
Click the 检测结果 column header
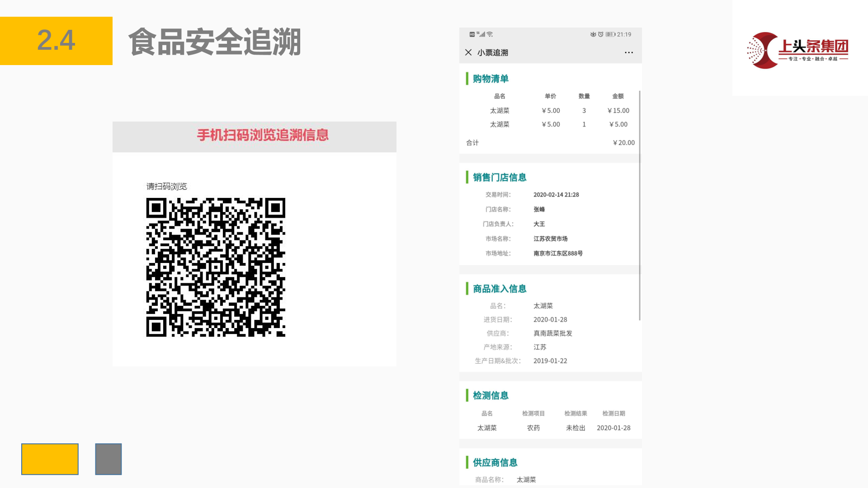coord(576,413)
